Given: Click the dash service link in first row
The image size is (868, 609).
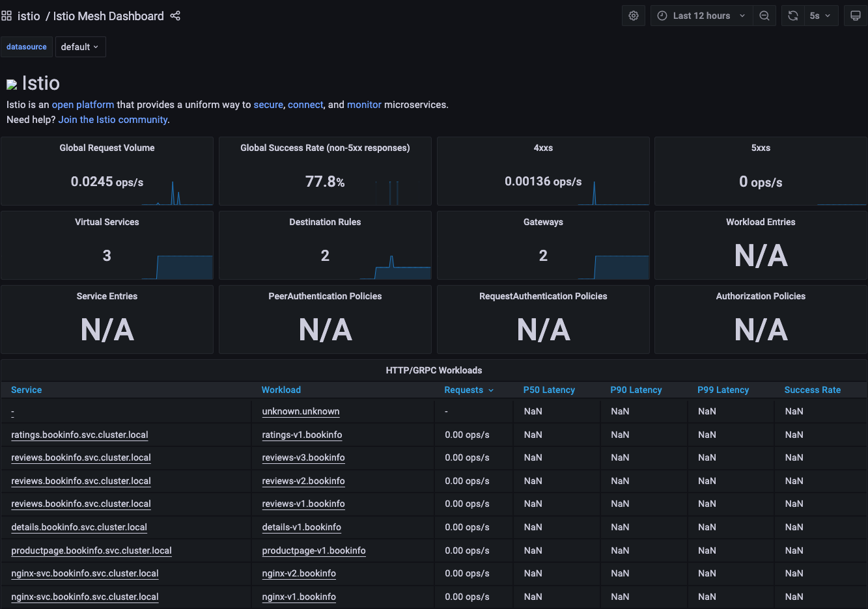Looking at the screenshot, I should [12, 412].
